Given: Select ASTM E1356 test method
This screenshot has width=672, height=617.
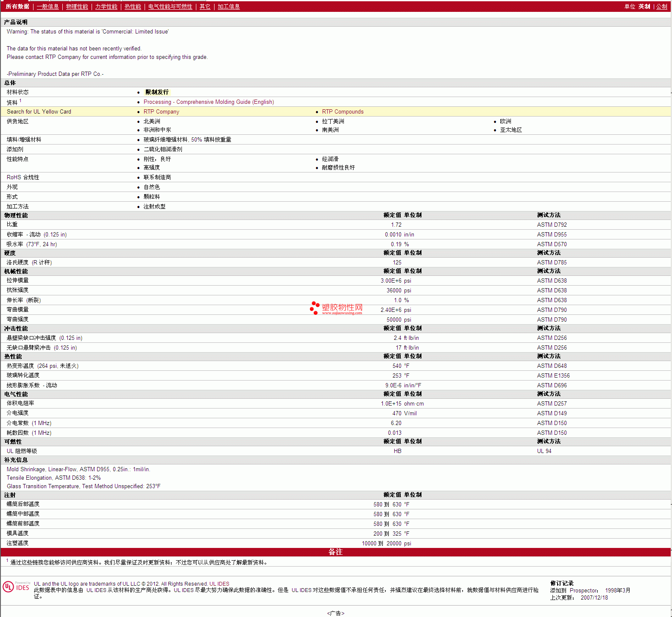Looking at the screenshot, I should [553, 375].
